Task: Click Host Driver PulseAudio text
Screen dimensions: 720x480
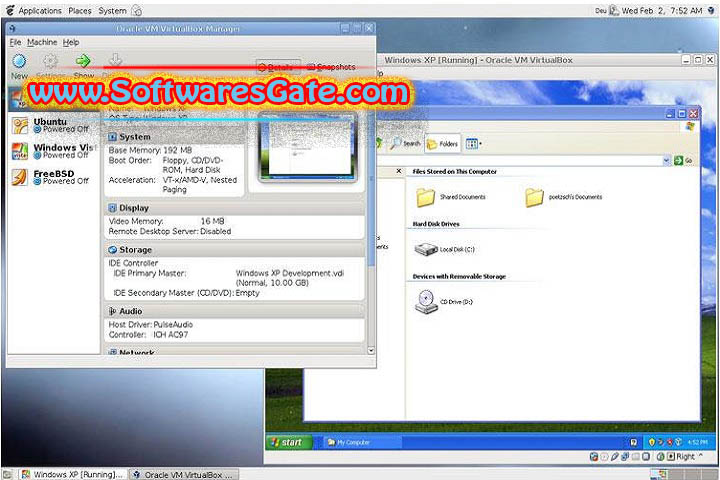Action: coord(151,325)
